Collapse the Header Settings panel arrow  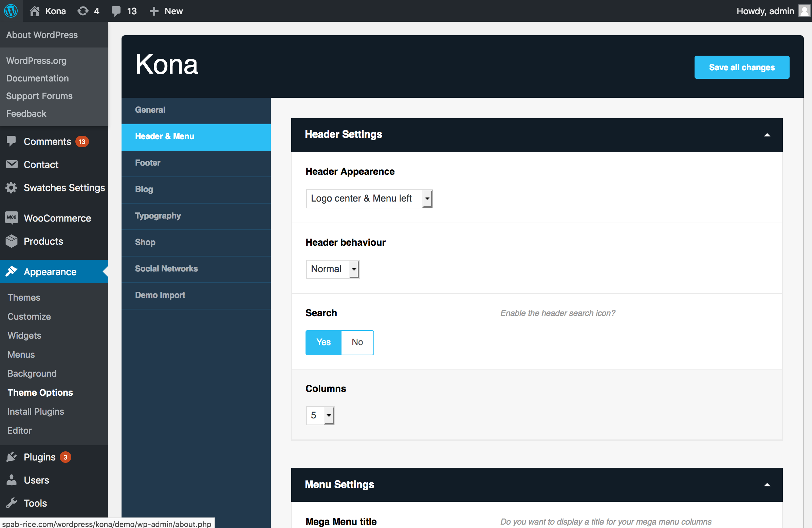coord(767,135)
